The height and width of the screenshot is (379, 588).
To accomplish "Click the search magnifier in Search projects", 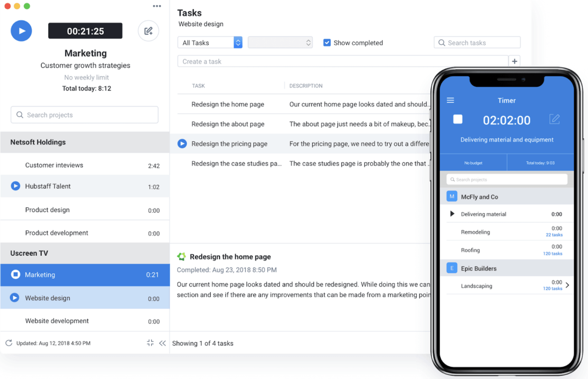I will [x=20, y=115].
